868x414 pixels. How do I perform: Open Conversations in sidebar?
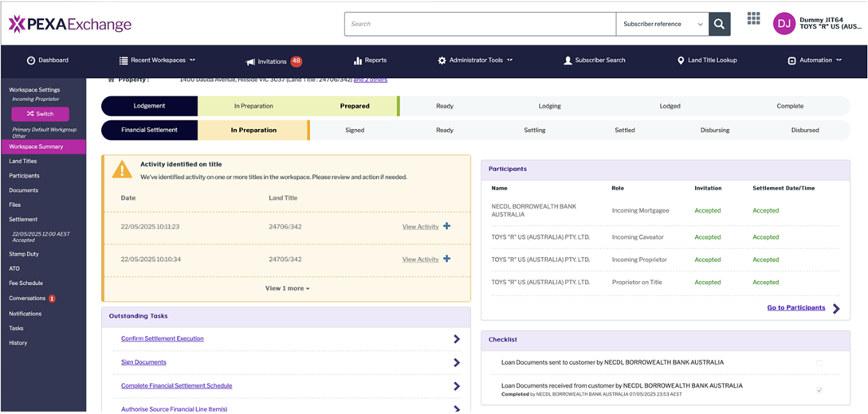pyautogui.click(x=27, y=298)
